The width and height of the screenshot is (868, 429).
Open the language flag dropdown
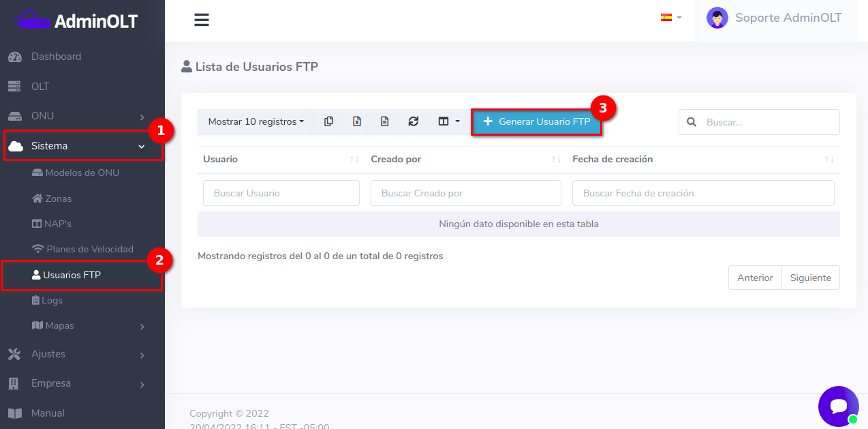[x=670, y=18]
